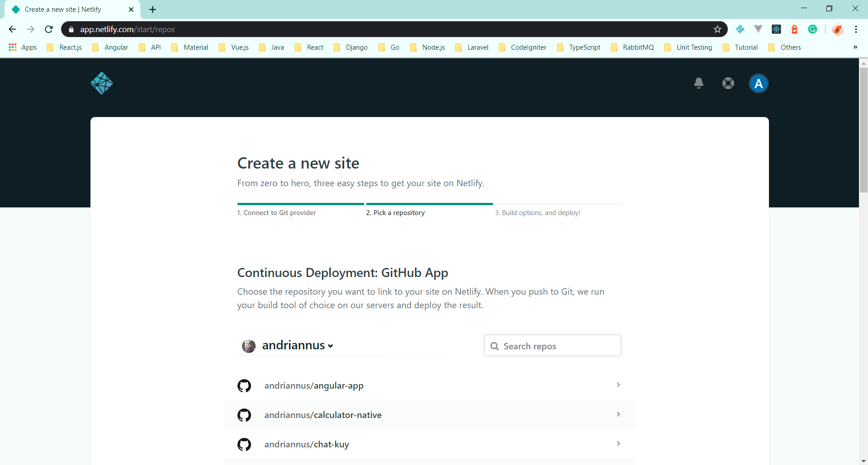Image resolution: width=868 pixels, height=465 pixels.
Task: Click the bookmark star in the address bar
Action: [717, 29]
